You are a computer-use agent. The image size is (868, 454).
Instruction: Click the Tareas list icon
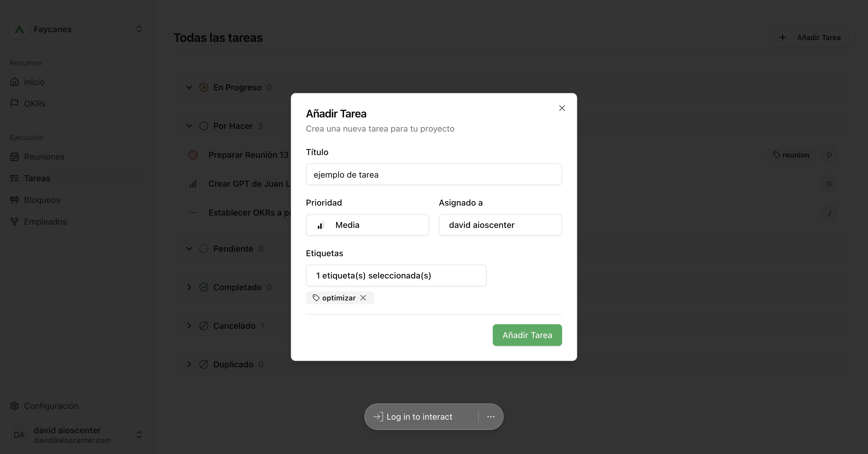click(14, 178)
